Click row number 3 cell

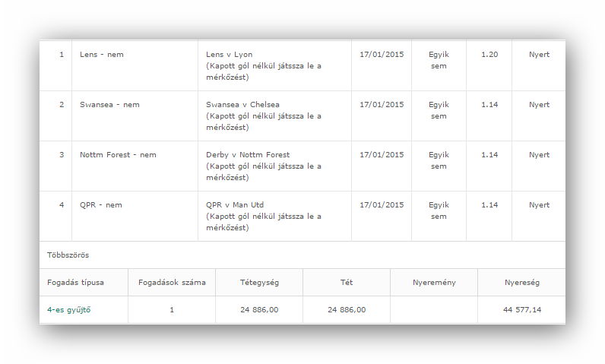(62, 155)
